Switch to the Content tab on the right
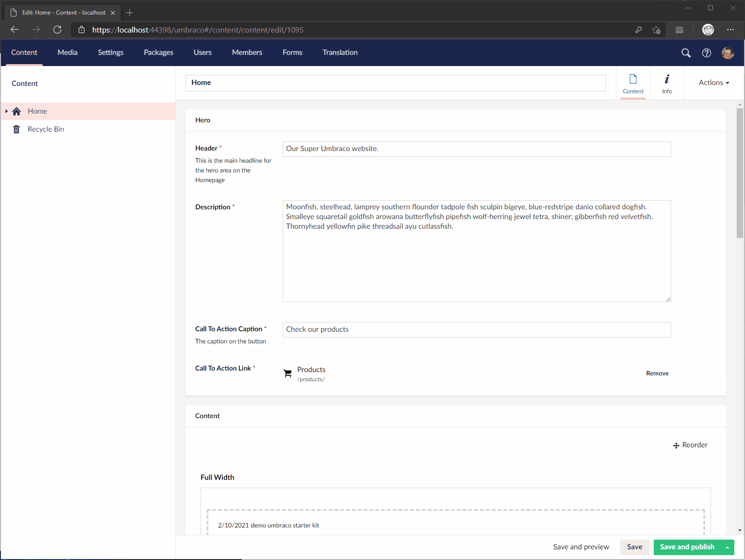The height and width of the screenshot is (560, 745). tap(633, 83)
